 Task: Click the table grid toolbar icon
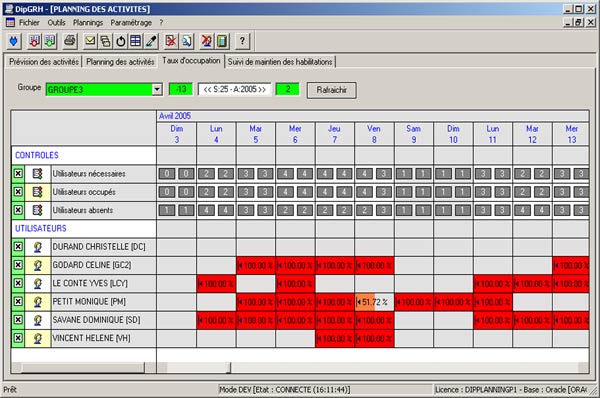click(135, 41)
